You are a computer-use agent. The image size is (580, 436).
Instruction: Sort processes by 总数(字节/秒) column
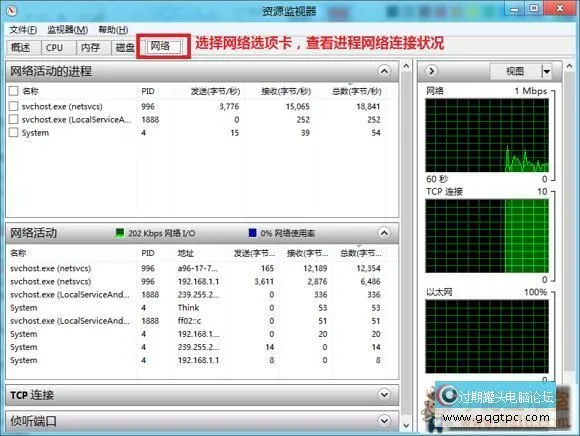click(x=357, y=91)
